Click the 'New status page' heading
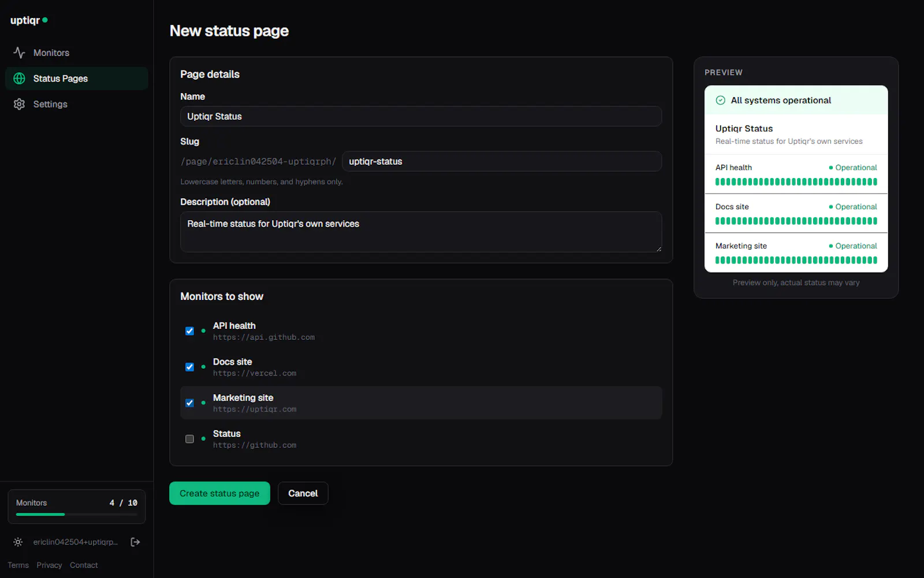The image size is (924, 578). (x=229, y=31)
